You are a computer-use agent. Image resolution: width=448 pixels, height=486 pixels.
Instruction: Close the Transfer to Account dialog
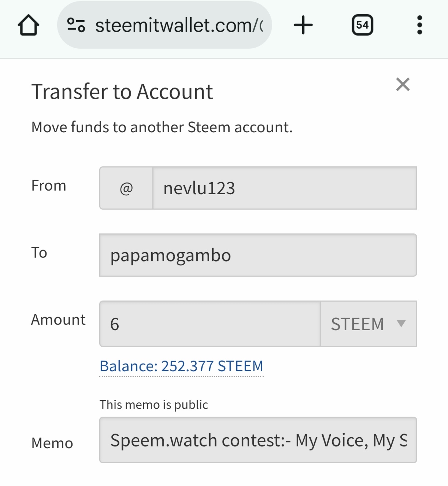point(403,85)
